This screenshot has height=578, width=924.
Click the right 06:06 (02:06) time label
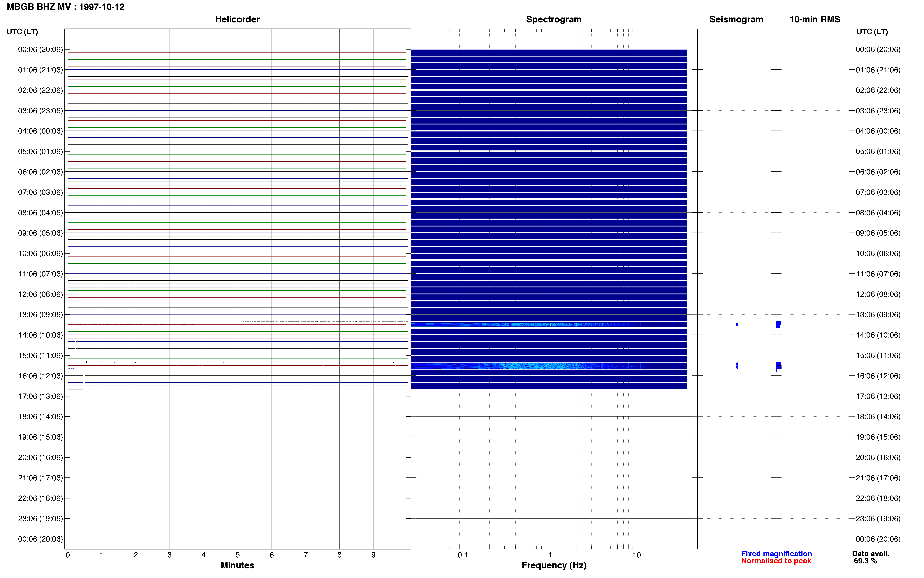tap(878, 172)
